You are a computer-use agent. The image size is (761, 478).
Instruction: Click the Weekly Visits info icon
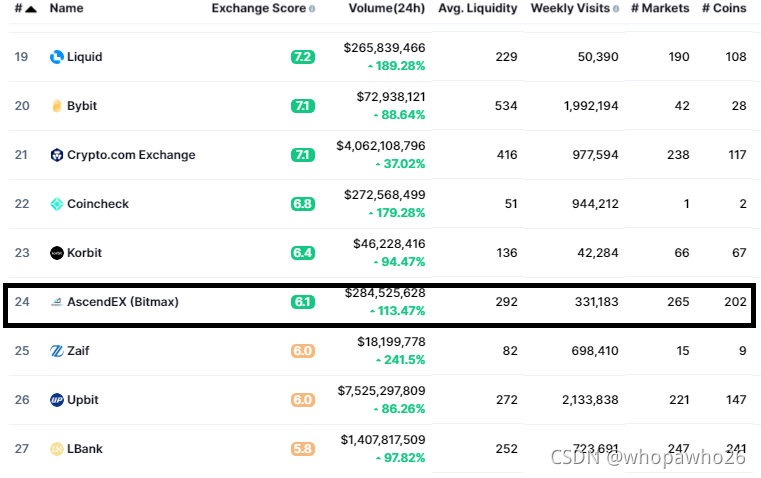(616, 9)
